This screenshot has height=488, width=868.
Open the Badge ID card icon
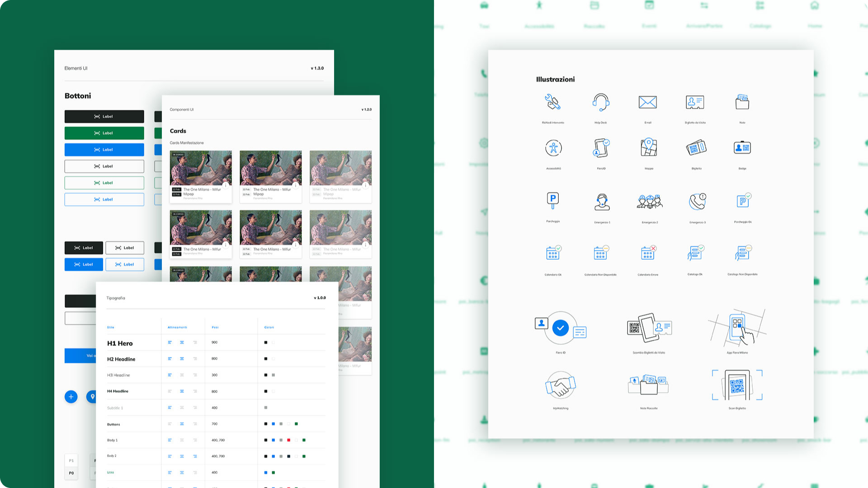tap(742, 148)
